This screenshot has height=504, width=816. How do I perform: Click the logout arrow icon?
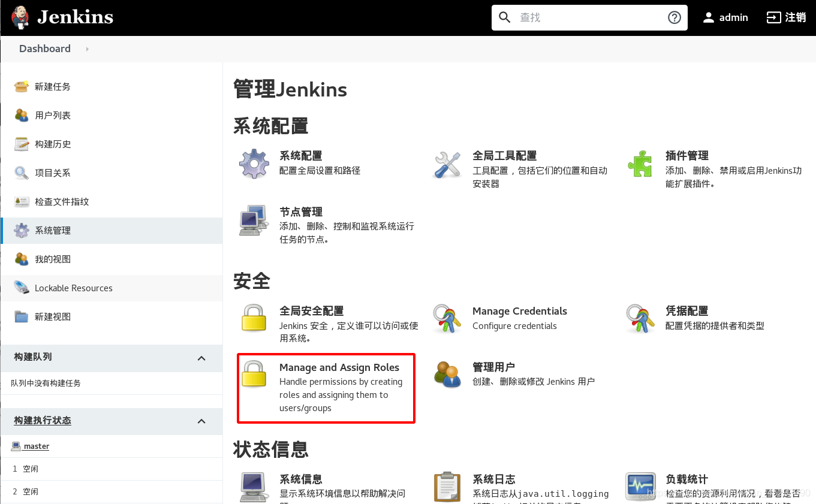click(774, 17)
